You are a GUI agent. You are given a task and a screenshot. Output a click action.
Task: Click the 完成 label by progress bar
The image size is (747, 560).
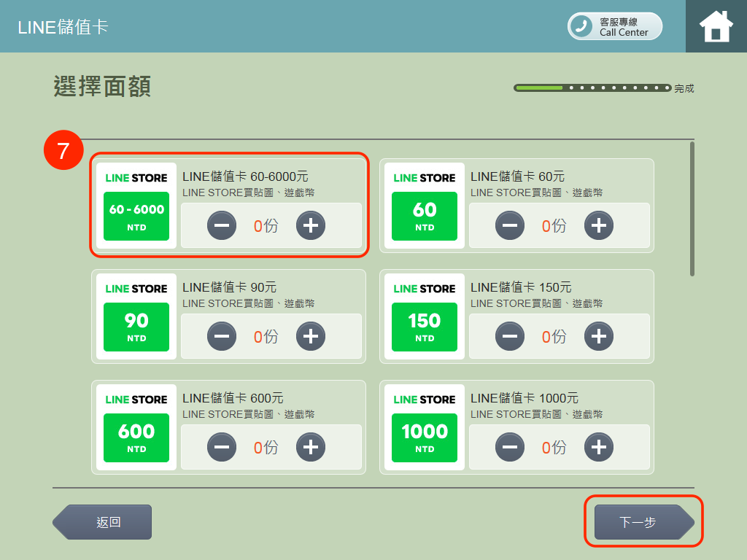pos(684,88)
